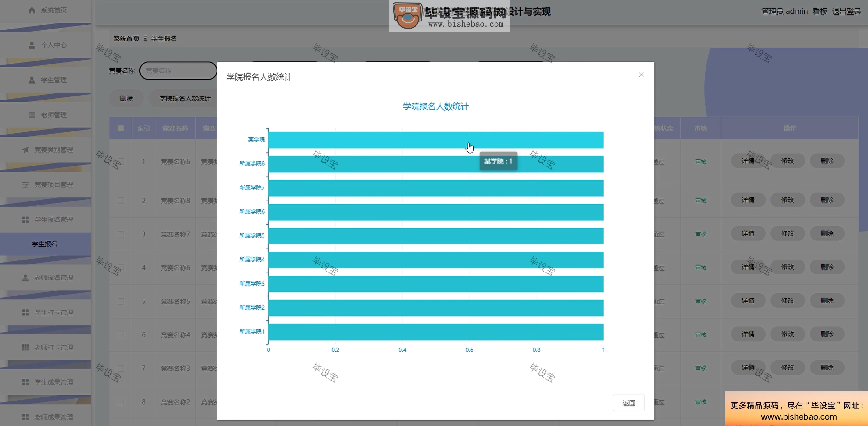
Task: Click the 某学院 bar in the chart
Action: click(436, 140)
